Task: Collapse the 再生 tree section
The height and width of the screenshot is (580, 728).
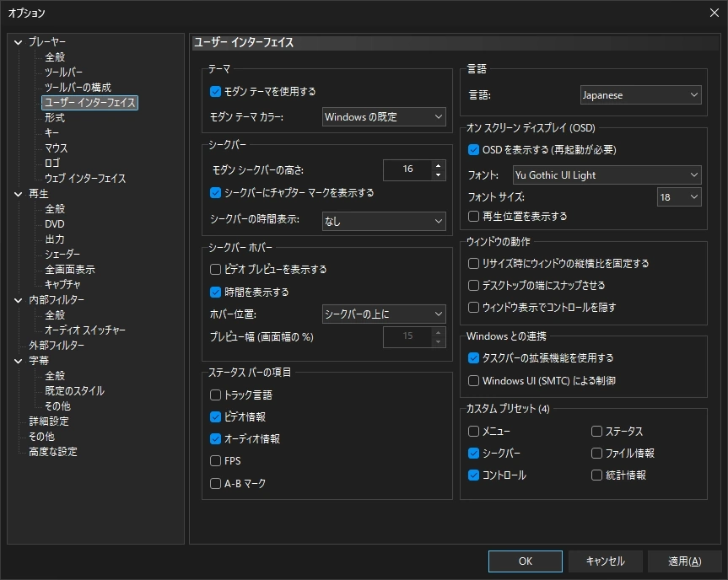Action: coord(18,194)
